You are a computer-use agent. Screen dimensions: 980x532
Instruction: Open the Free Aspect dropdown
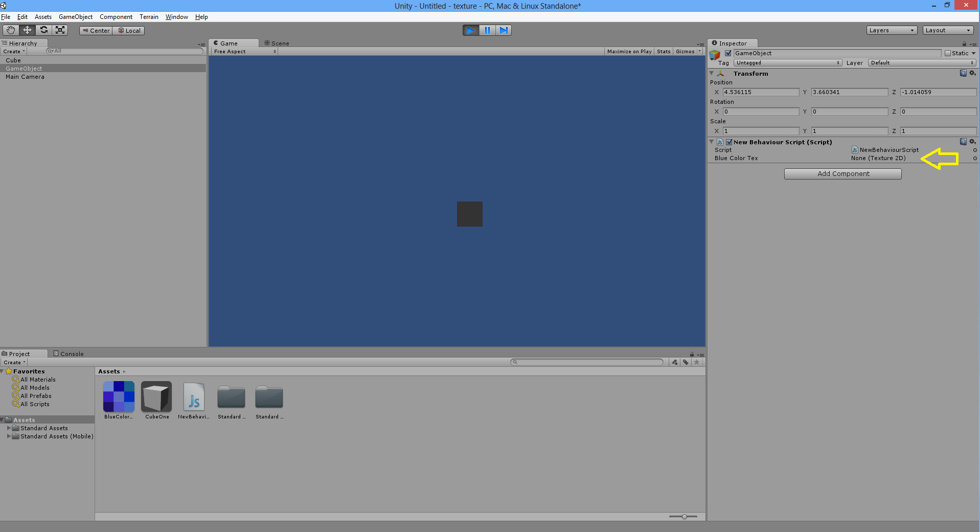(245, 52)
